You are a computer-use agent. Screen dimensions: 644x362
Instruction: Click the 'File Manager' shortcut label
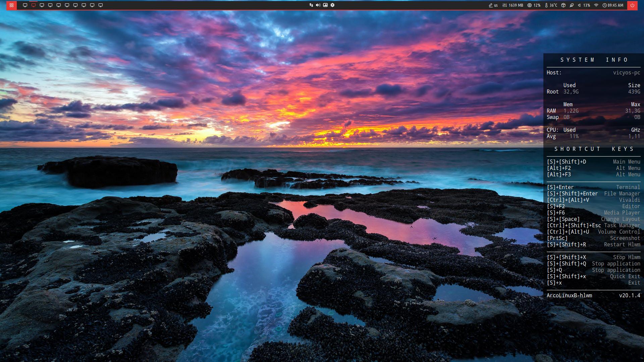[622, 193]
